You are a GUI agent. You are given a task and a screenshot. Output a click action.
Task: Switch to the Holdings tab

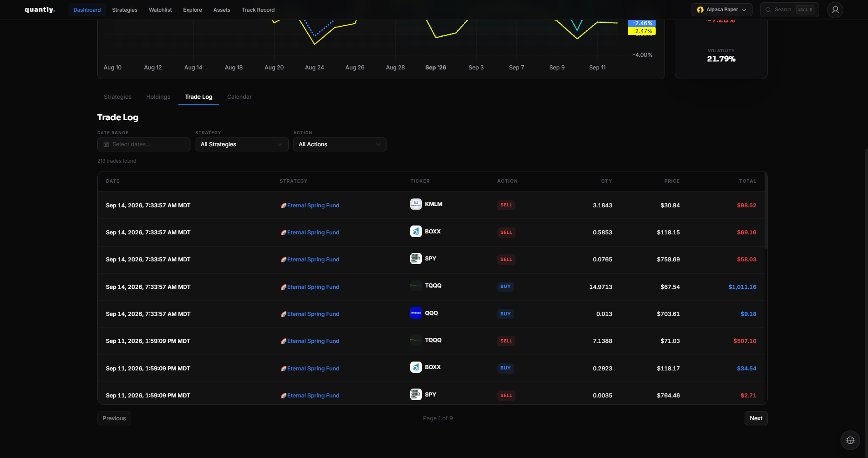(158, 97)
